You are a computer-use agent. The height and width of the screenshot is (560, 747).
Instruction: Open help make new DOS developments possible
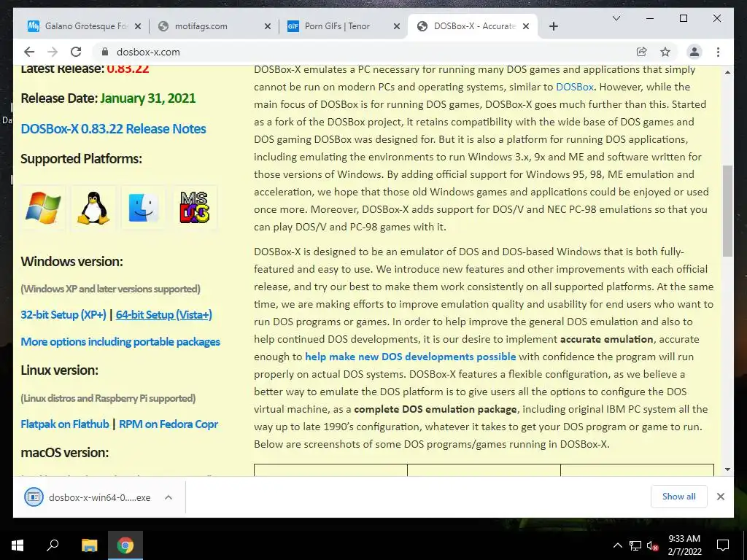point(410,357)
